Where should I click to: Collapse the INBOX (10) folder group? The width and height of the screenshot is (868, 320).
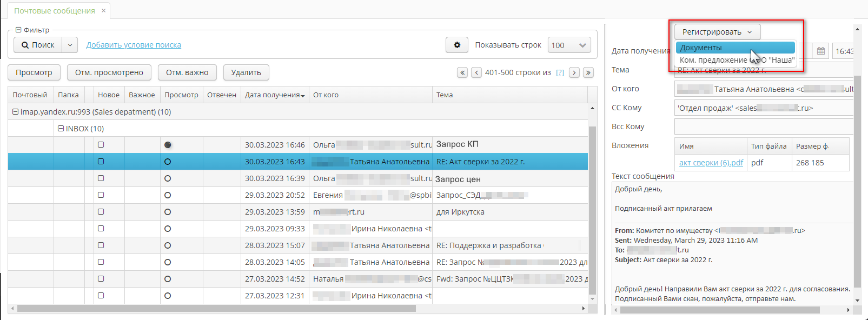click(61, 129)
